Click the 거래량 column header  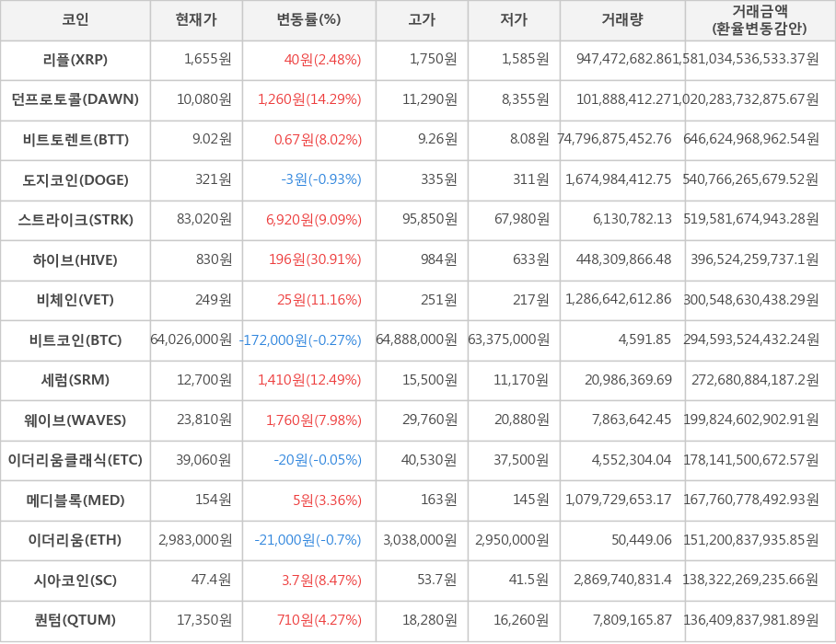pyautogui.click(x=622, y=20)
